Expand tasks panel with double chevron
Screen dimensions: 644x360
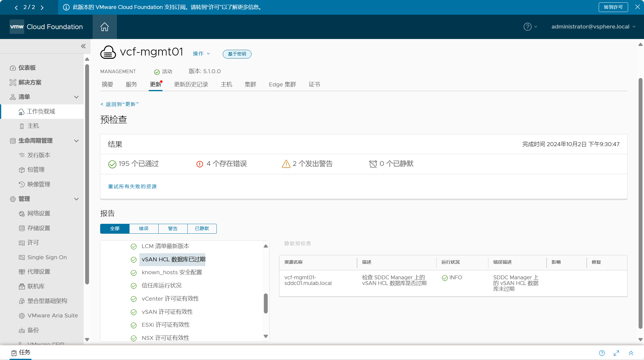point(631,353)
